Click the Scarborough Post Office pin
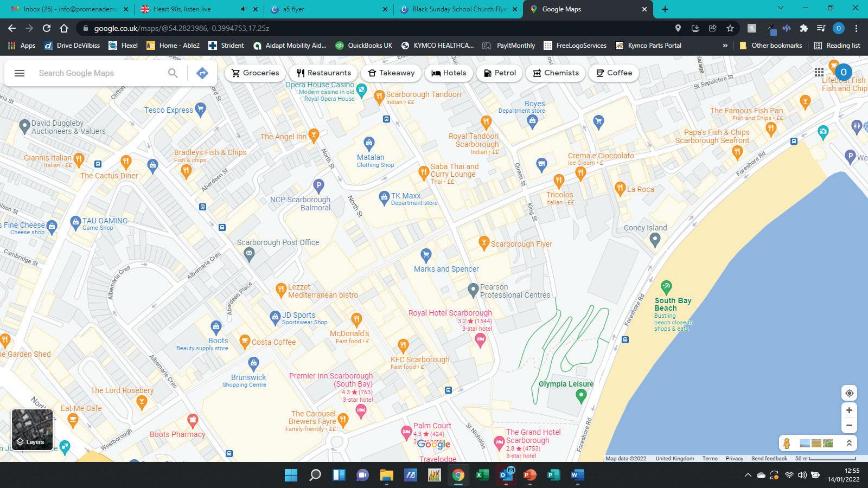 (x=249, y=254)
